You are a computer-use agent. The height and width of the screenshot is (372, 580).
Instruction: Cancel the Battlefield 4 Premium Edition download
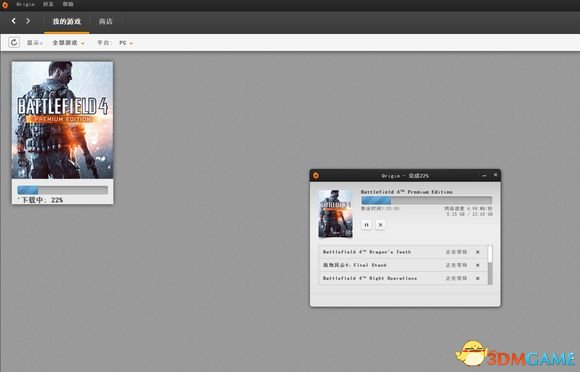pos(380,224)
